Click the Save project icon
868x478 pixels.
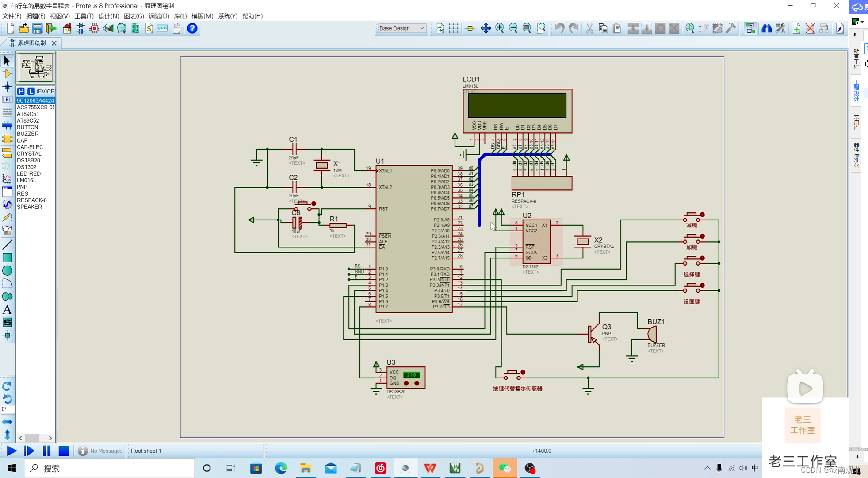click(37, 28)
